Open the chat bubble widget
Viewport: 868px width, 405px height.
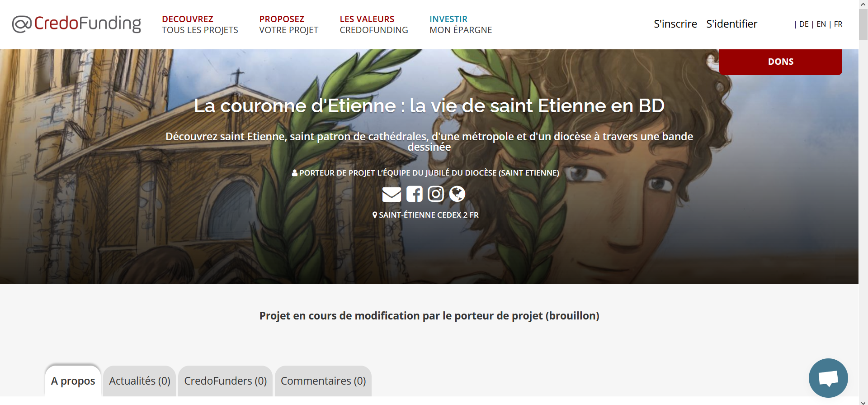click(x=828, y=378)
